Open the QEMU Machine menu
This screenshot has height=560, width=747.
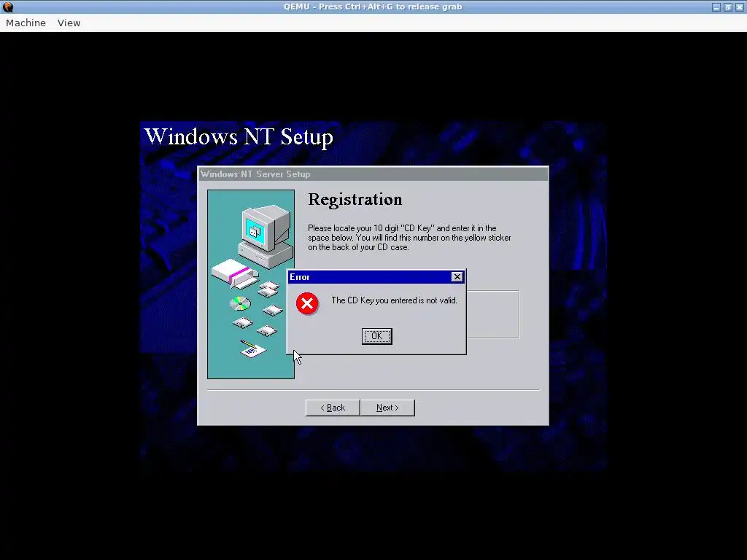(26, 23)
